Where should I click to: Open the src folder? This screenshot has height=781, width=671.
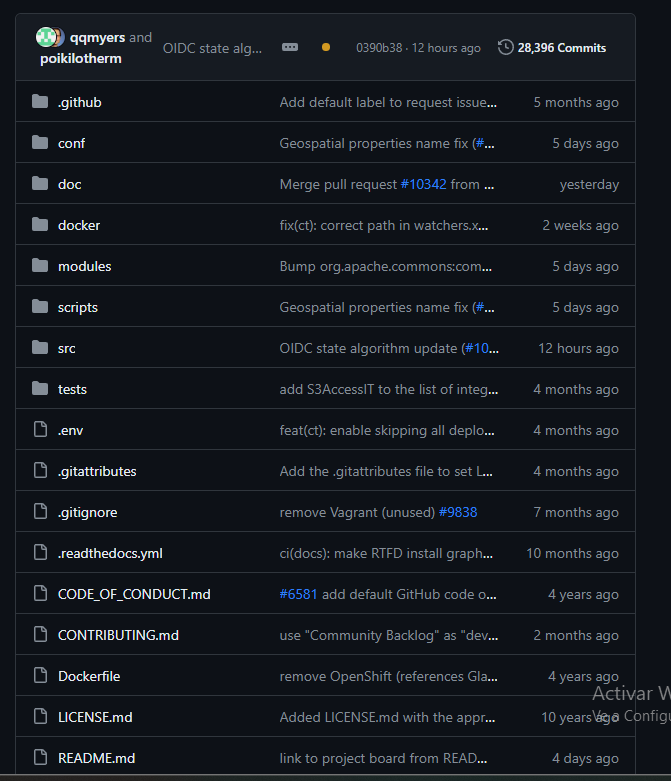click(66, 348)
